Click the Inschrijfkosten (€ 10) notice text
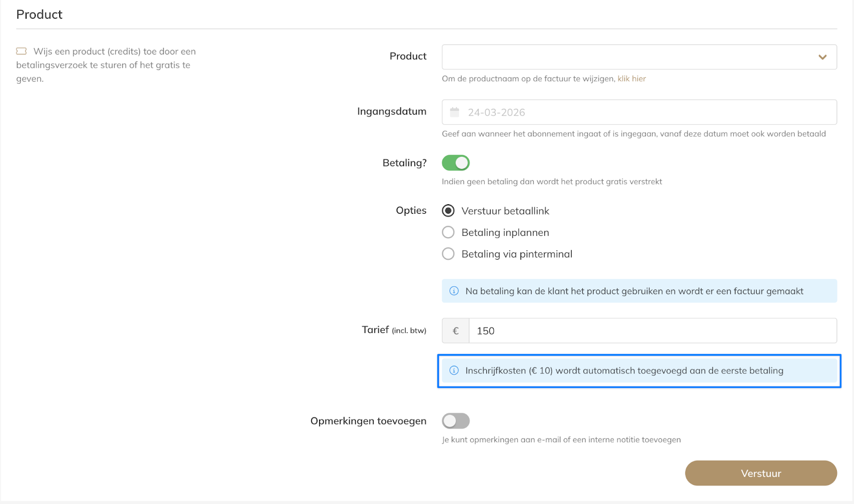Image resolution: width=854 pixels, height=504 pixels. point(624,371)
